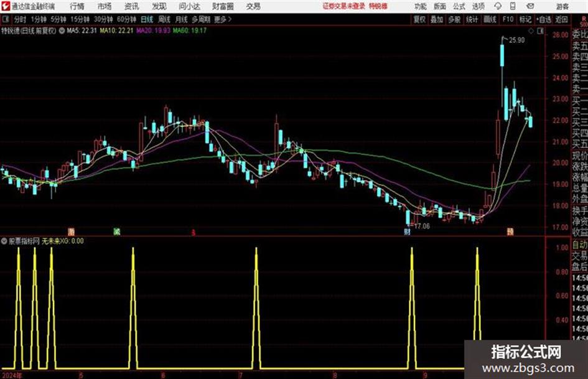This screenshot has height=379, width=588.
Task: Click the 叠加 overlay button
Action: [x=437, y=19]
